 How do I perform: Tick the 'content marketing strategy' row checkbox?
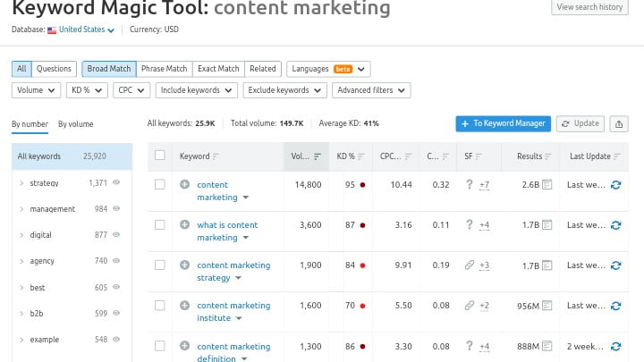pyautogui.click(x=160, y=265)
